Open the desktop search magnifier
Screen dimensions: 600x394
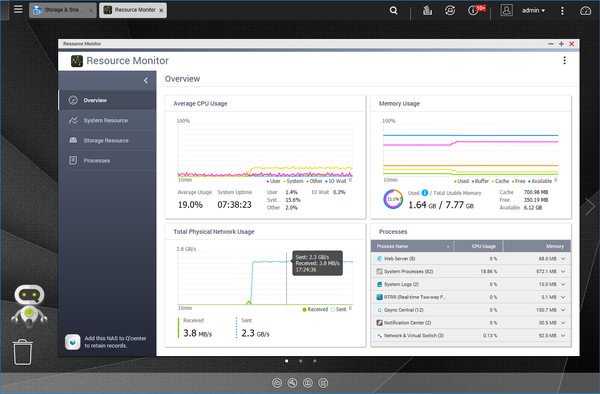click(393, 10)
